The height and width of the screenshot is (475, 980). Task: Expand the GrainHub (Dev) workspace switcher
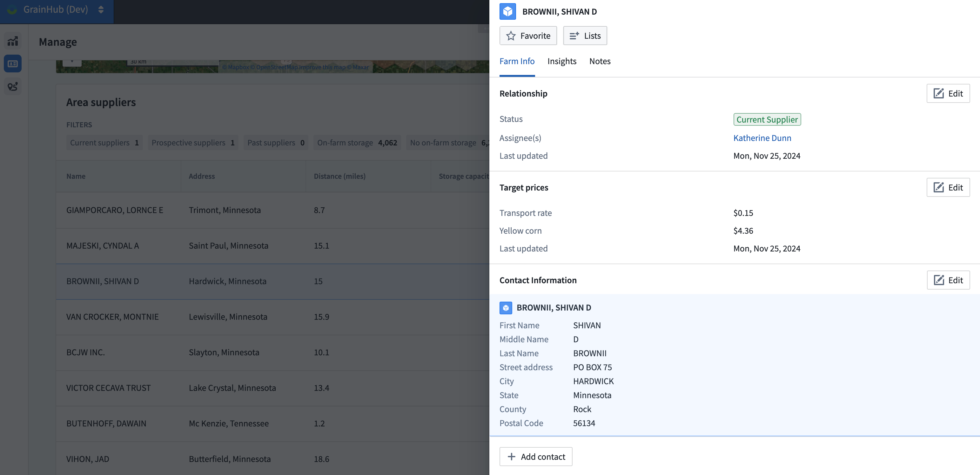[100, 10]
